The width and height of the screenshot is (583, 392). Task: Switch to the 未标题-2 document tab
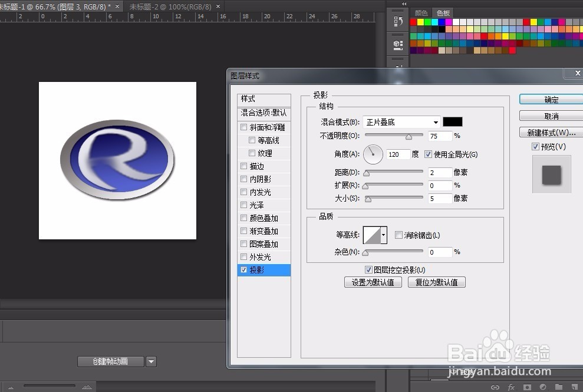(x=171, y=6)
